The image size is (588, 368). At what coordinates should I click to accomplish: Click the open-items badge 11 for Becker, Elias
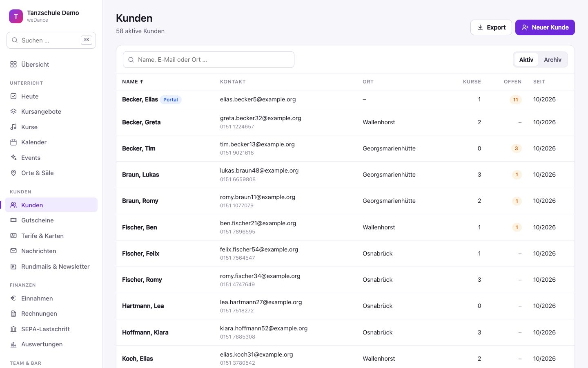(x=516, y=100)
